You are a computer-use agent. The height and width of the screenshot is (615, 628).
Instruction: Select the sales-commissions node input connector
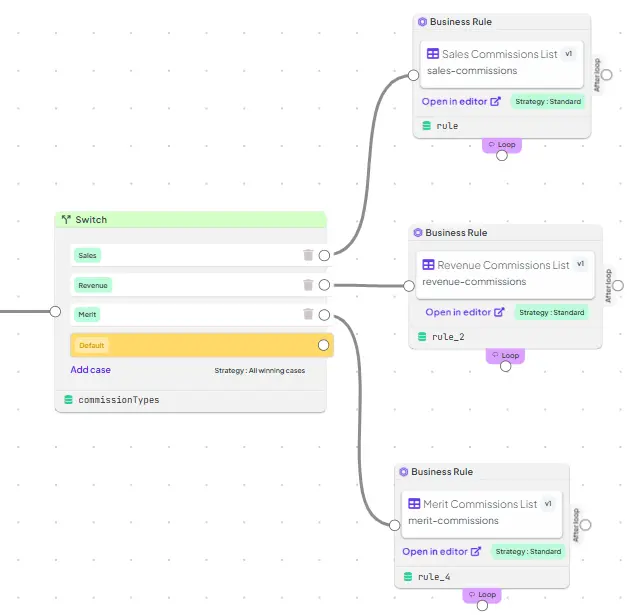[x=413, y=75]
